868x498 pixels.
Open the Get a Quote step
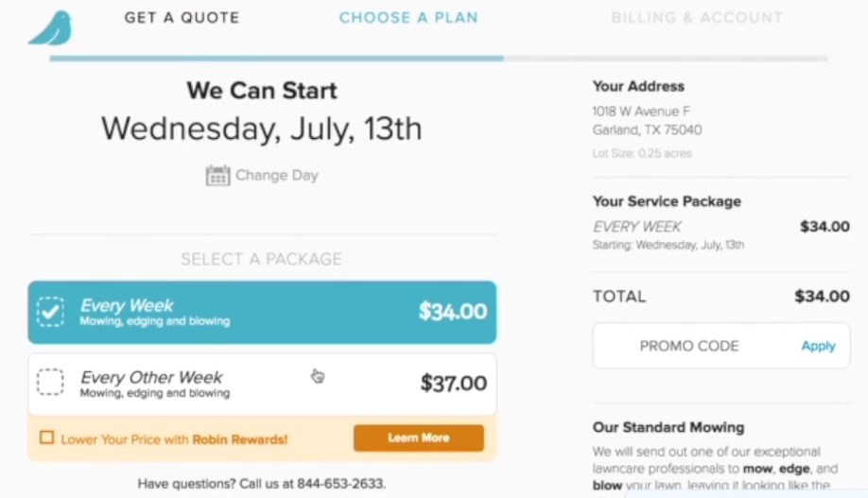pyautogui.click(x=182, y=18)
